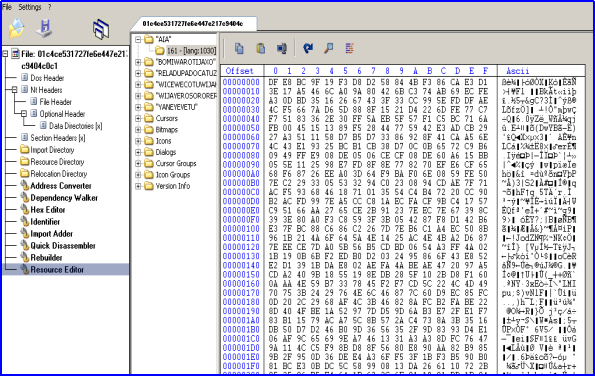Select the Resource Editor tool
Viewport: 595px width, 377px height.
[57, 270]
